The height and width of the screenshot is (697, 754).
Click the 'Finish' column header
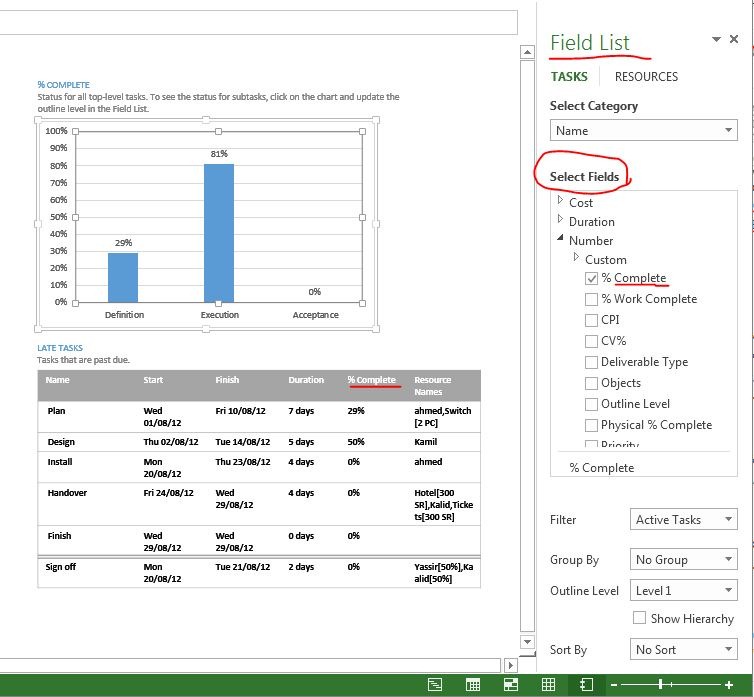227,380
